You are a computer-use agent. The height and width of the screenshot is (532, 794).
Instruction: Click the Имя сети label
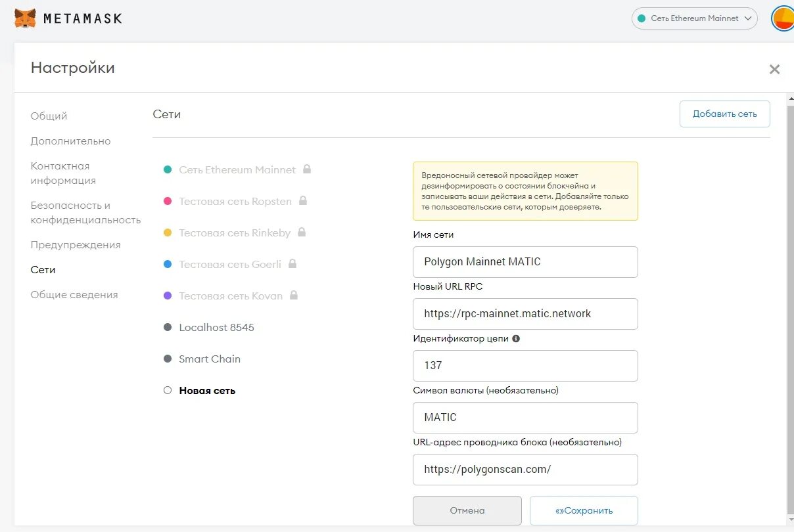[x=433, y=234]
